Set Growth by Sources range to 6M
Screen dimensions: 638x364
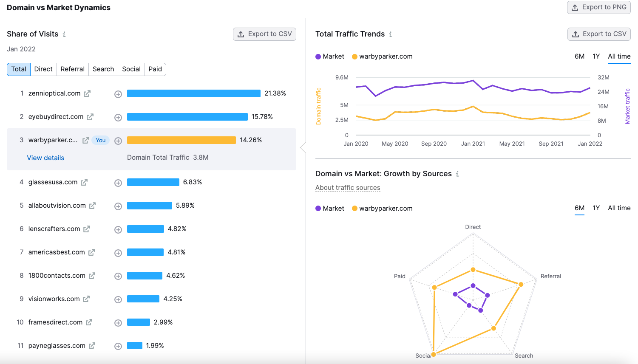579,208
